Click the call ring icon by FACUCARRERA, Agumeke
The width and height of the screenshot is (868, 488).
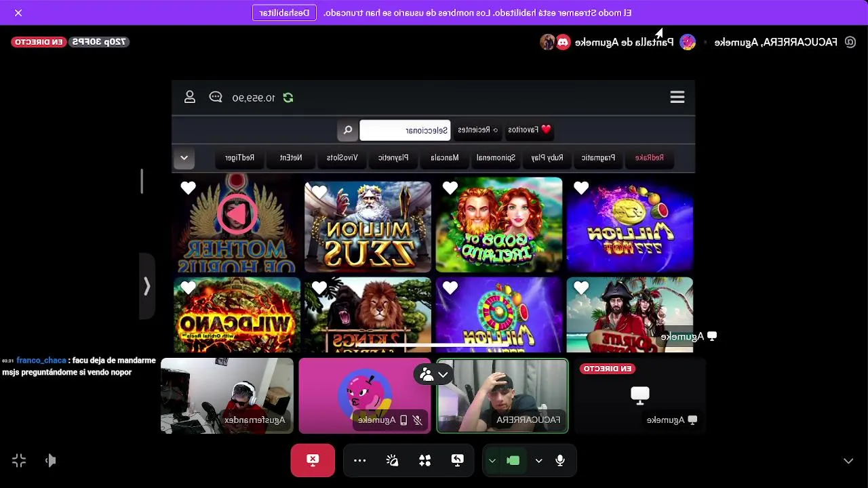click(850, 42)
